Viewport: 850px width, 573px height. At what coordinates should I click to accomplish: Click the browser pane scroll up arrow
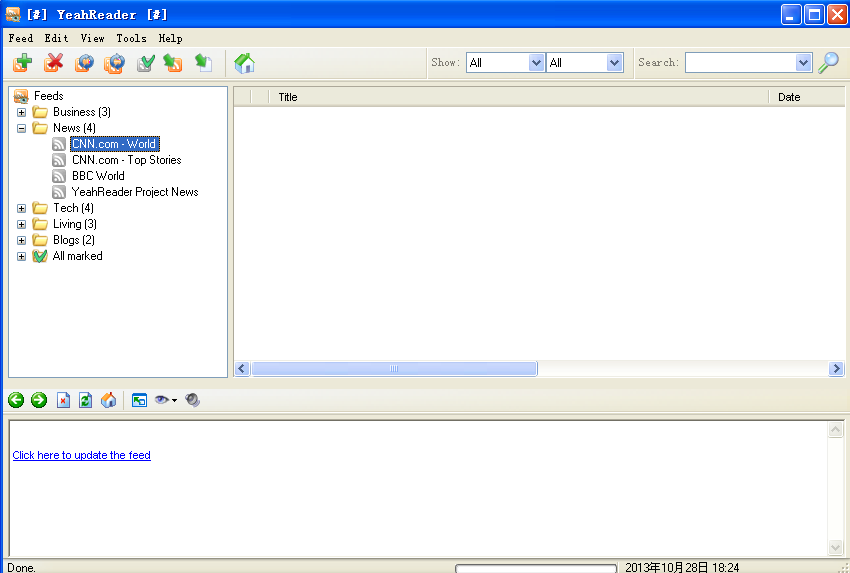(x=835, y=430)
